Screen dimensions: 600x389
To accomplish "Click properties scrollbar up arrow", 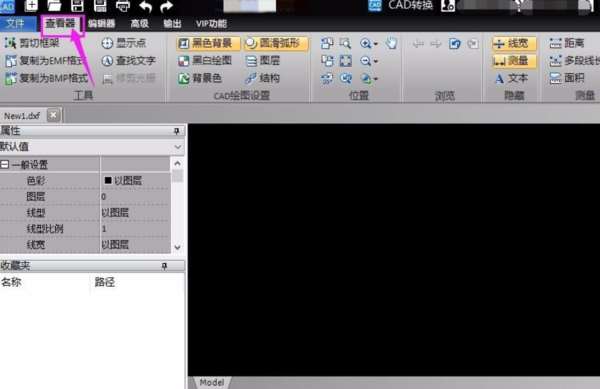I will click(x=177, y=164).
